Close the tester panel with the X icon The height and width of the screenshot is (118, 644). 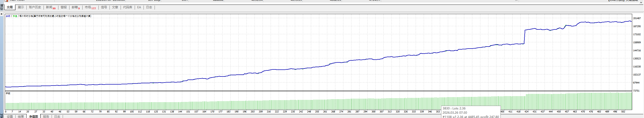(2, 14)
